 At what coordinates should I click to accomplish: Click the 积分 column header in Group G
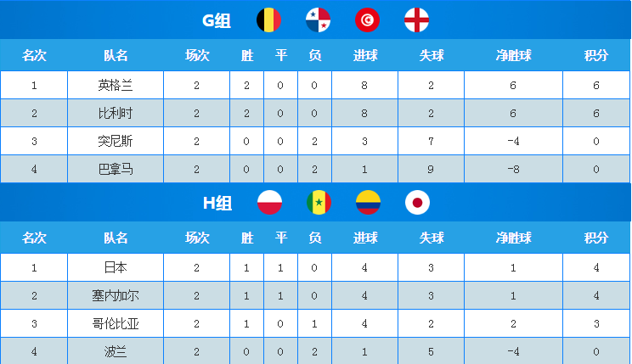coord(596,56)
